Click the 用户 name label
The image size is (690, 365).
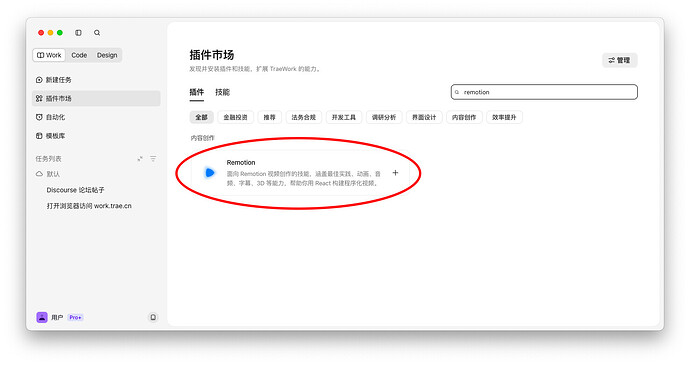57,317
